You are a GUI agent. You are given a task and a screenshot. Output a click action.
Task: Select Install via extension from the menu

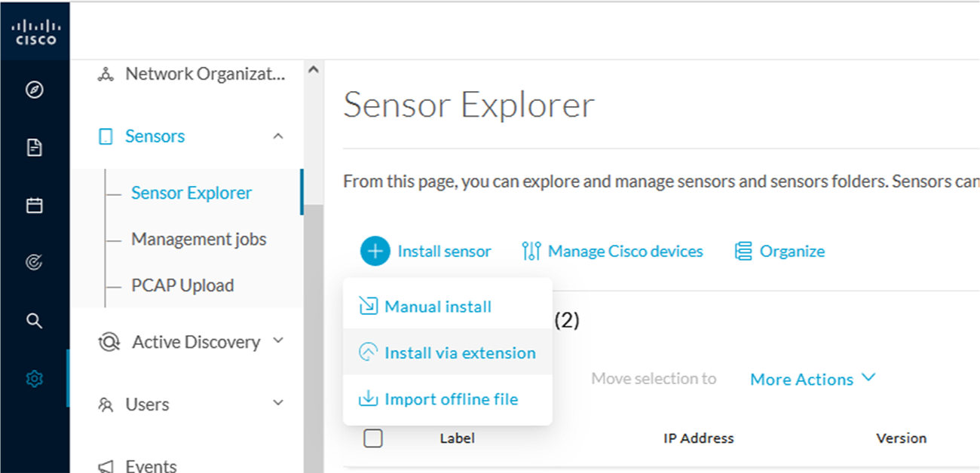pyautogui.click(x=460, y=352)
